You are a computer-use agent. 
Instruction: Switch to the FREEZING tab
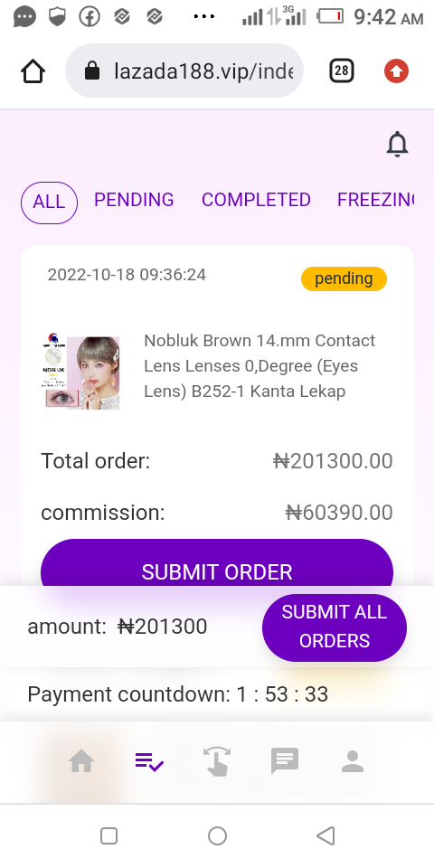pos(376,200)
